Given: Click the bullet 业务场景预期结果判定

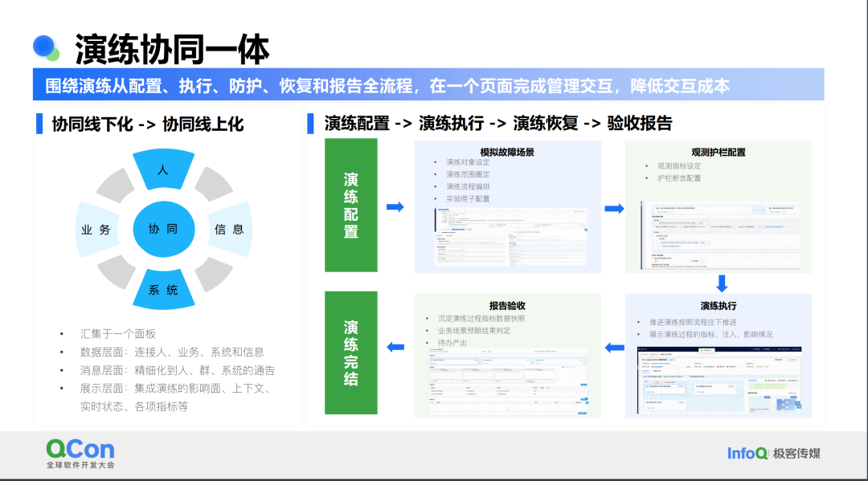Looking at the screenshot, I should 474,331.
